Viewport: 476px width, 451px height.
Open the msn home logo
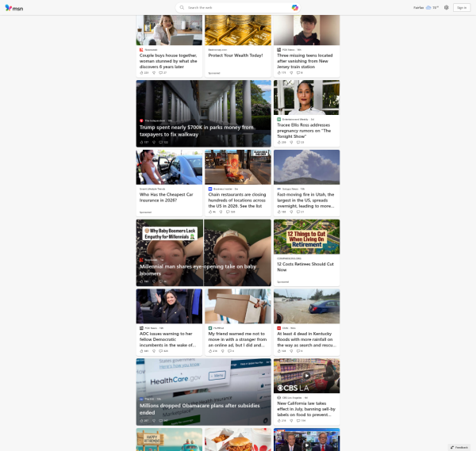click(x=14, y=8)
